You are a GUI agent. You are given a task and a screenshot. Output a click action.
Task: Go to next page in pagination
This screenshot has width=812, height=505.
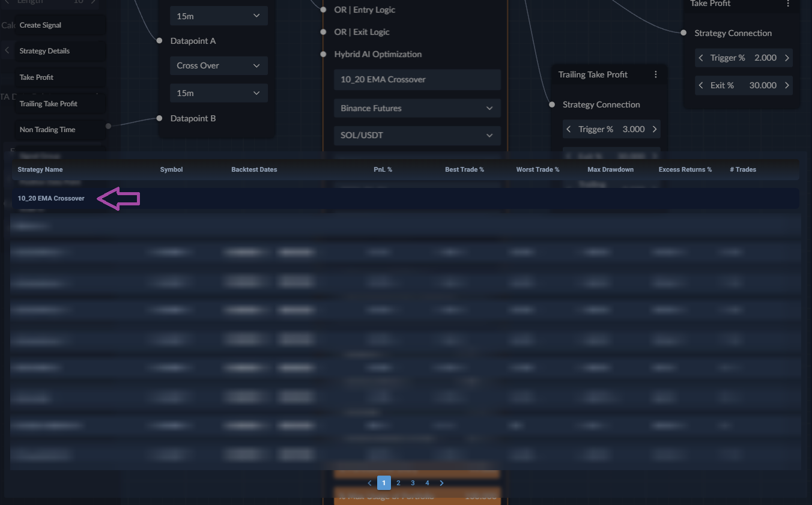441,483
